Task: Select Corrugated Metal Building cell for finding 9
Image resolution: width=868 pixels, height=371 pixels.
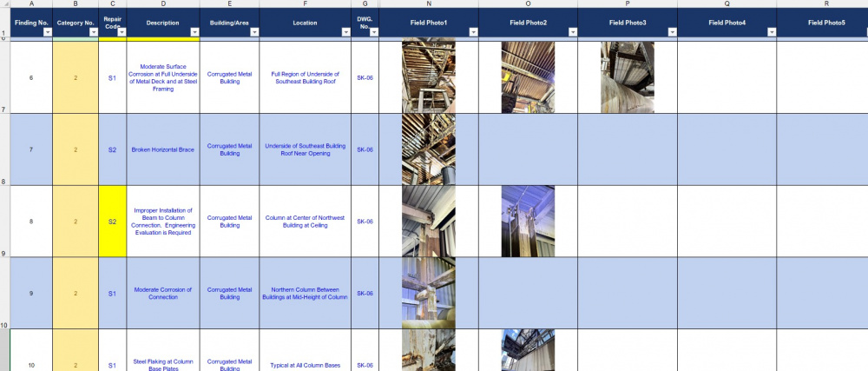Action: point(230,294)
